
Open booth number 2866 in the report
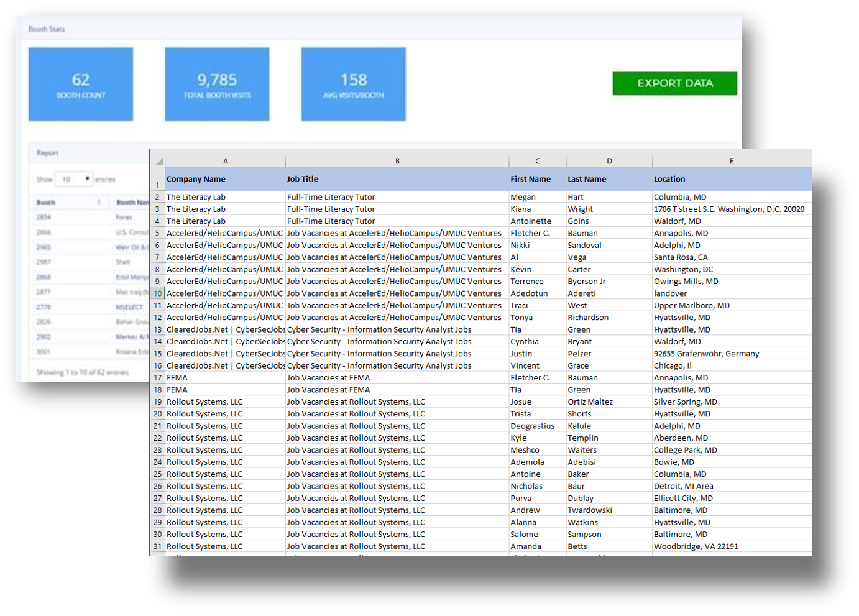[x=44, y=232]
